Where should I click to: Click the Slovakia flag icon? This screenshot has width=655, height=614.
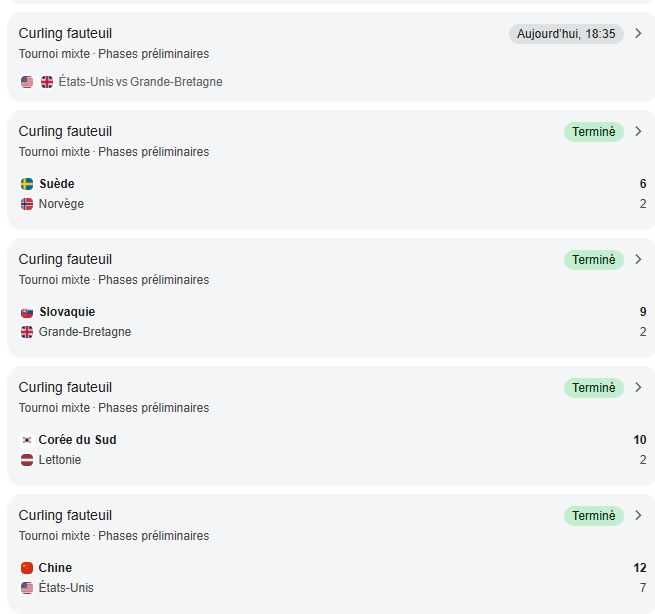pos(27,312)
